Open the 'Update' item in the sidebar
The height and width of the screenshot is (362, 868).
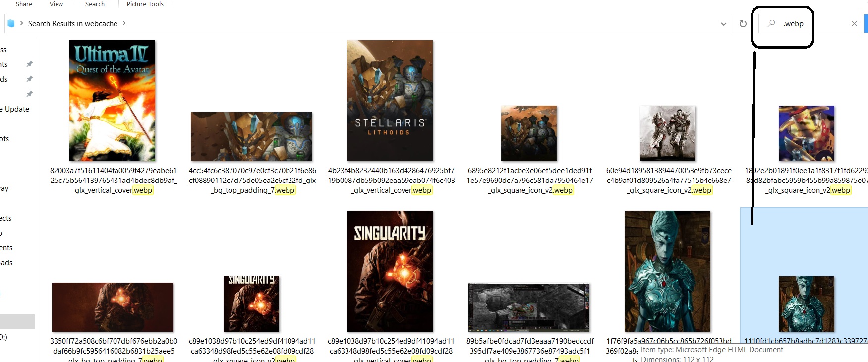click(15, 109)
